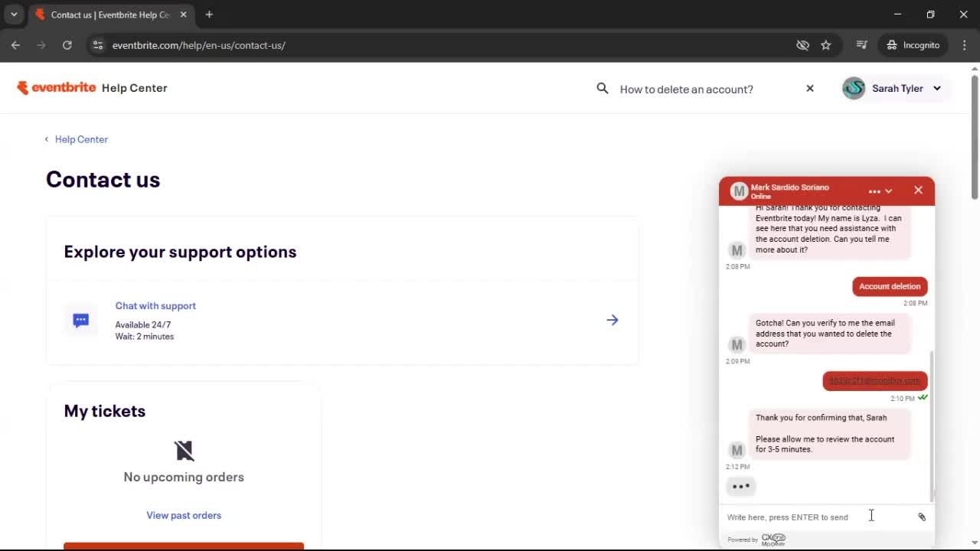Viewport: 980px width, 551px height.
Task: Click the Chat with support icon
Action: point(81,321)
